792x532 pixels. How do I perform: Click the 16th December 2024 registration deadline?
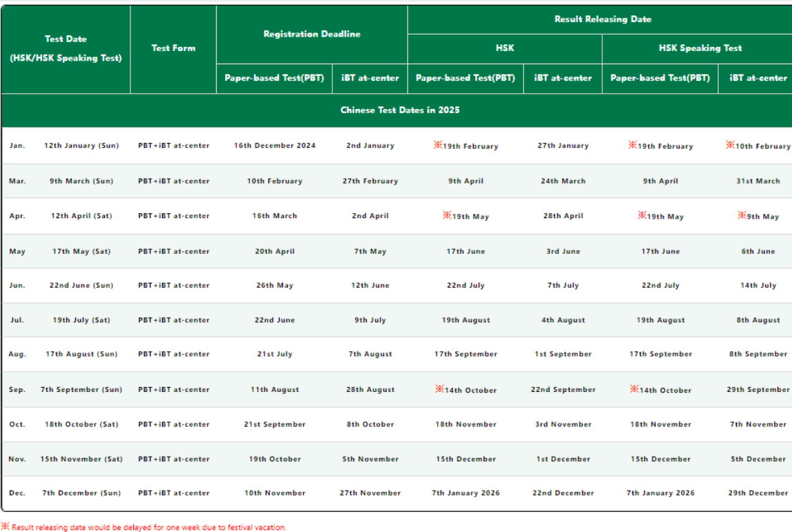click(x=274, y=146)
